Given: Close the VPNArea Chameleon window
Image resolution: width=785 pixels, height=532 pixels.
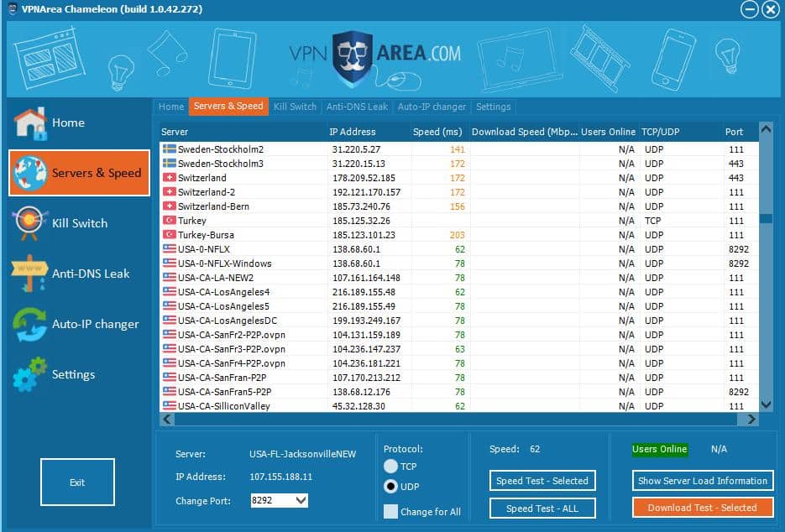Looking at the screenshot, I should (x=771, y=9).
